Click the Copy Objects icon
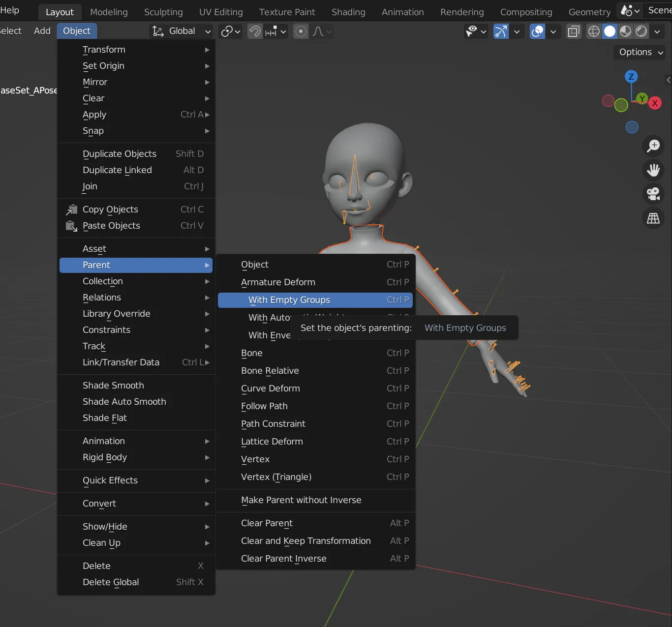The height and width of the screenshot is (627, 672). click(72, 209)
